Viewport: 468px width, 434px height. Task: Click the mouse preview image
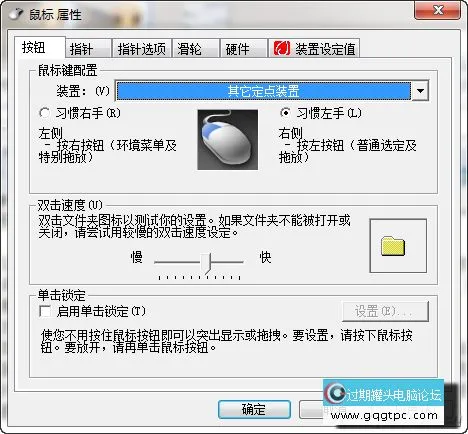pos(227,139)
